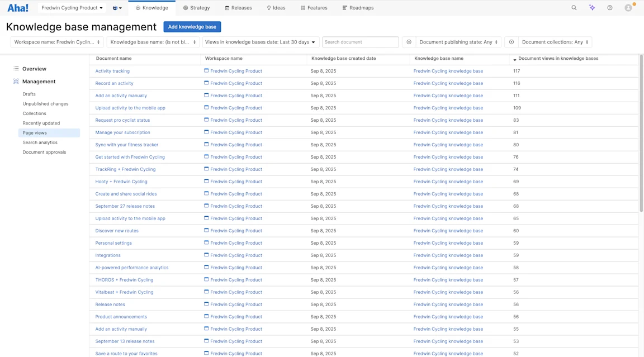This screenshot has height=357, width=644.
Task: Open the September 13 release notes document
Action: 125,341
